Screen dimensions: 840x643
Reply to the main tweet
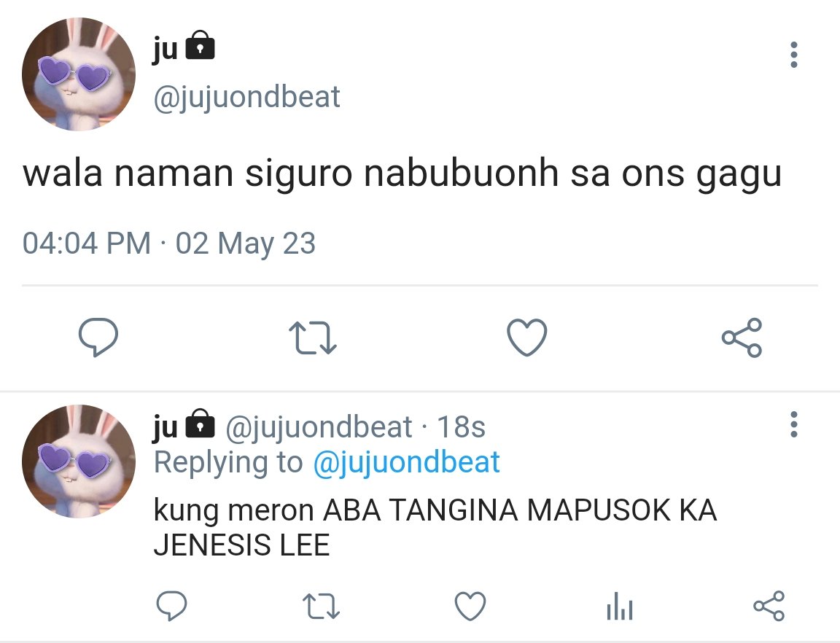98,337
